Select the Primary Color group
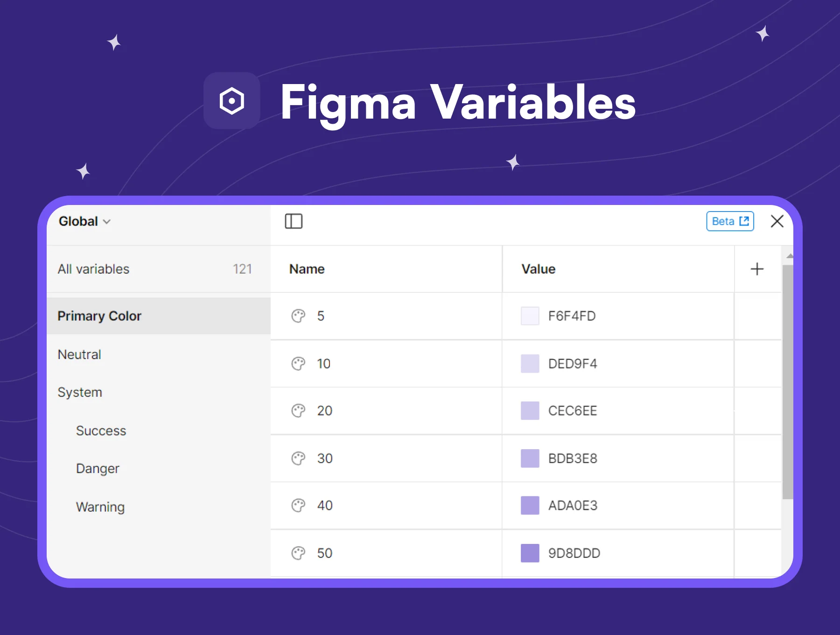 click(159, 316)
